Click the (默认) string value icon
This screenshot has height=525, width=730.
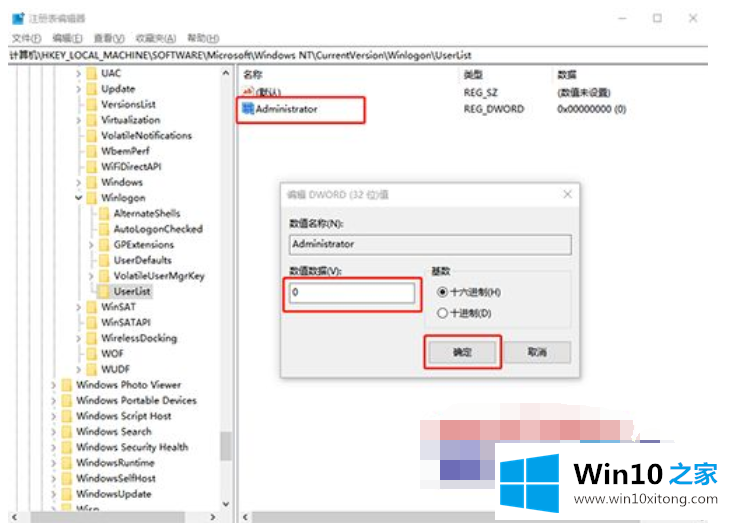(248, 92)
